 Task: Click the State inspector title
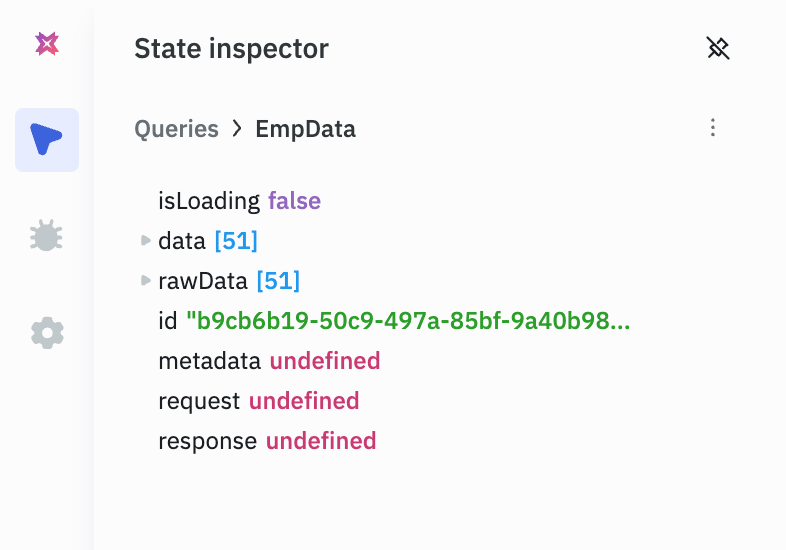click(231, 48)
